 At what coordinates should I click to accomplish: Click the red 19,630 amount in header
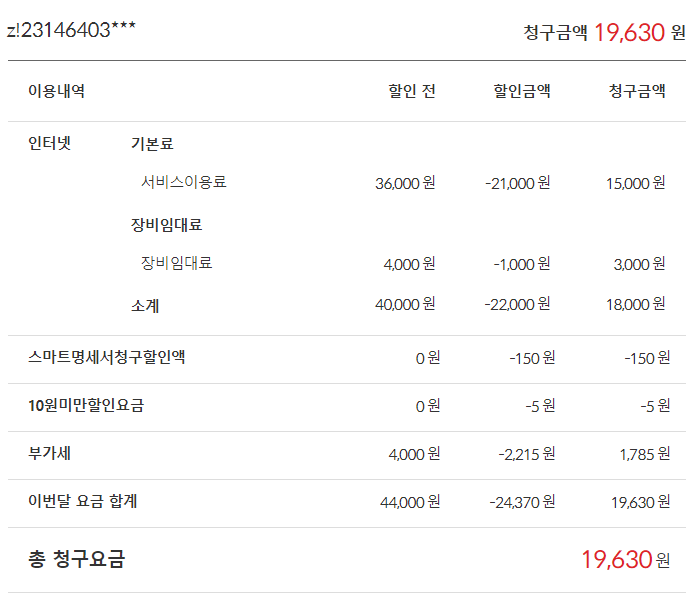click(x=629, y=33)
